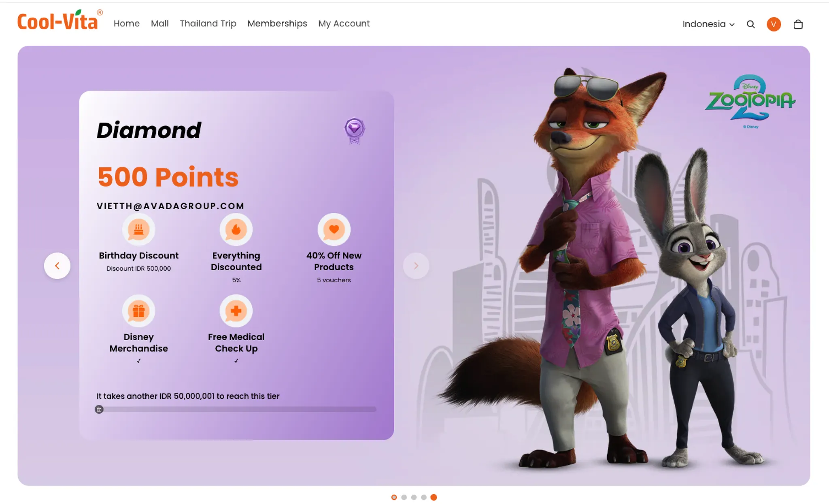Click the locked tier progress bar

(x=236, y=409)
